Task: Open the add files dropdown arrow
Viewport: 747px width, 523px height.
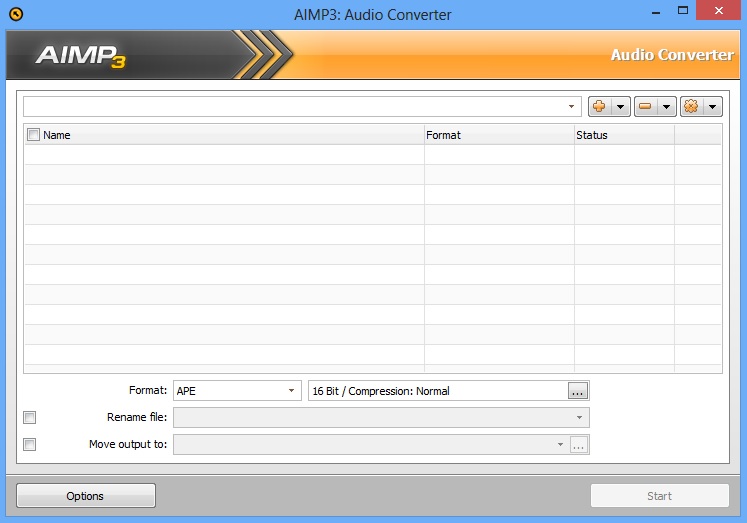Action: tap(620, 107)
